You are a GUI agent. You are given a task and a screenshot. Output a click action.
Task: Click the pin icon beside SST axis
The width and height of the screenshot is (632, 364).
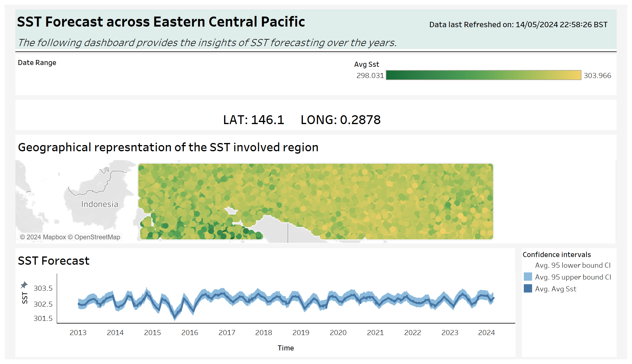(24, 285)
